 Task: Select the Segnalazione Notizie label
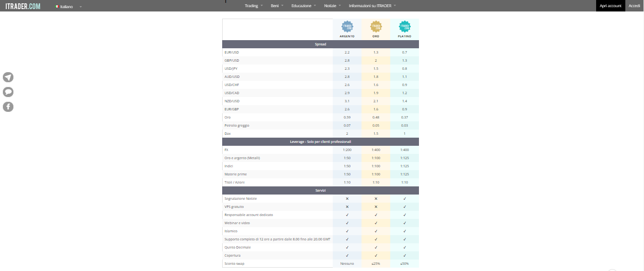tap(240, 198)
